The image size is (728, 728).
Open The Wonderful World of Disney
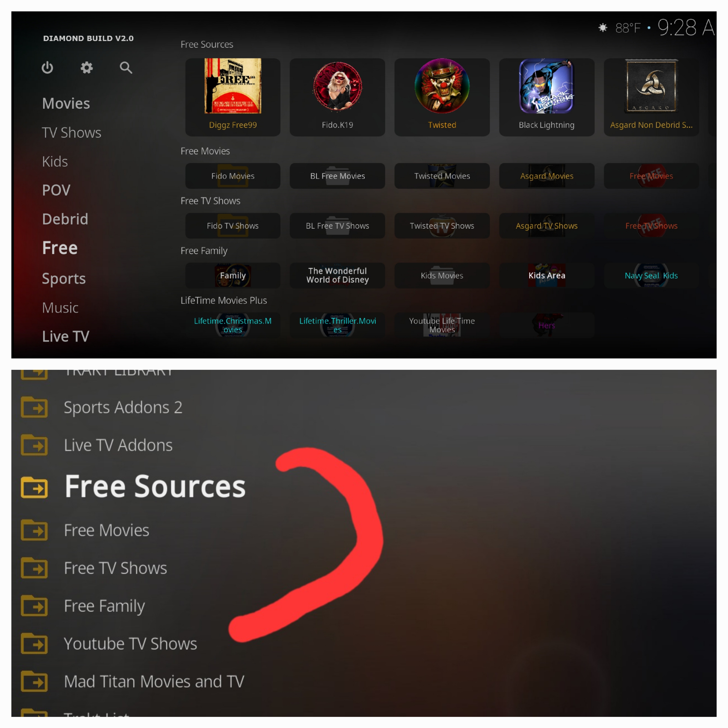point(338,276)
